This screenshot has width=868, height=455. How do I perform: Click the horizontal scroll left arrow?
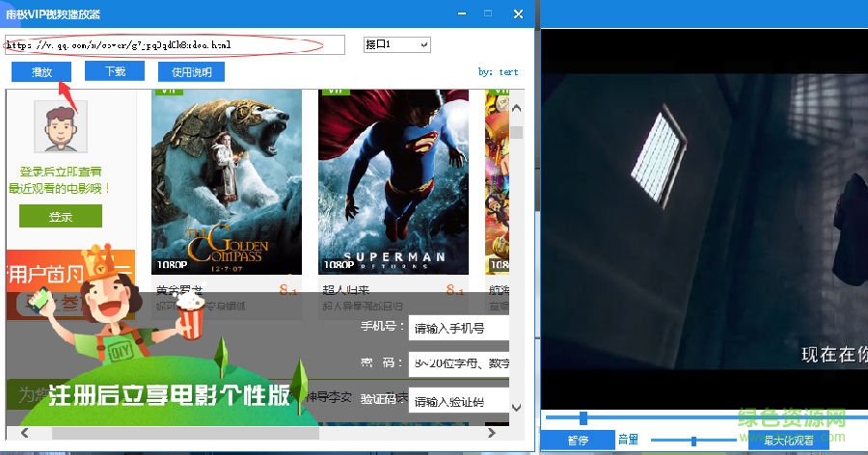(x=24, y=433)
